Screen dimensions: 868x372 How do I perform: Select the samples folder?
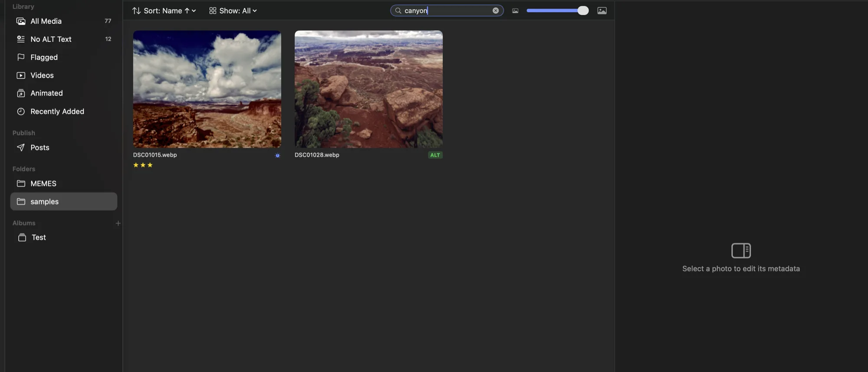(x=64, y=201)
